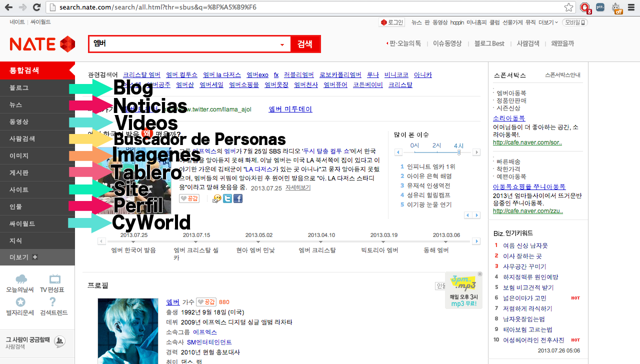Open the hoppin link in the top bar

[457, 22]
